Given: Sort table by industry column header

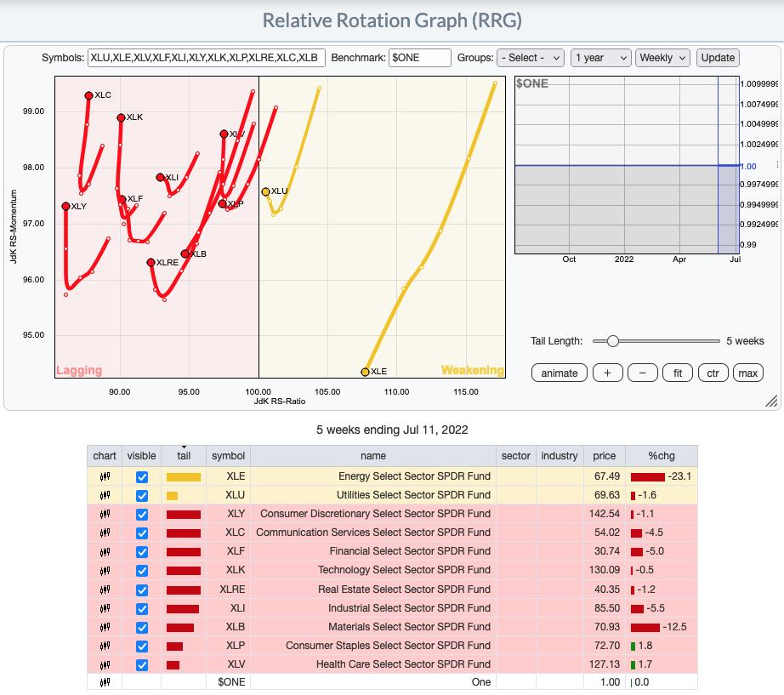Looking at the screenshot, I should tap(559, 456).
